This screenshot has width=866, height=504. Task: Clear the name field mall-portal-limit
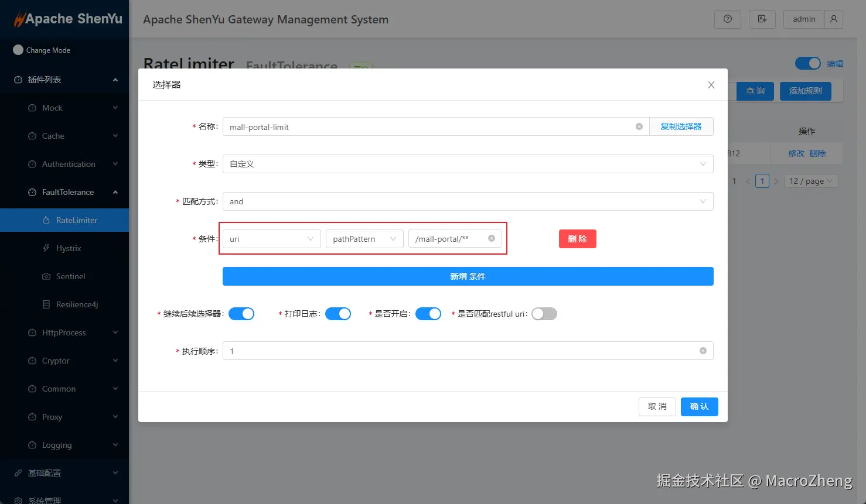(639, 126)
